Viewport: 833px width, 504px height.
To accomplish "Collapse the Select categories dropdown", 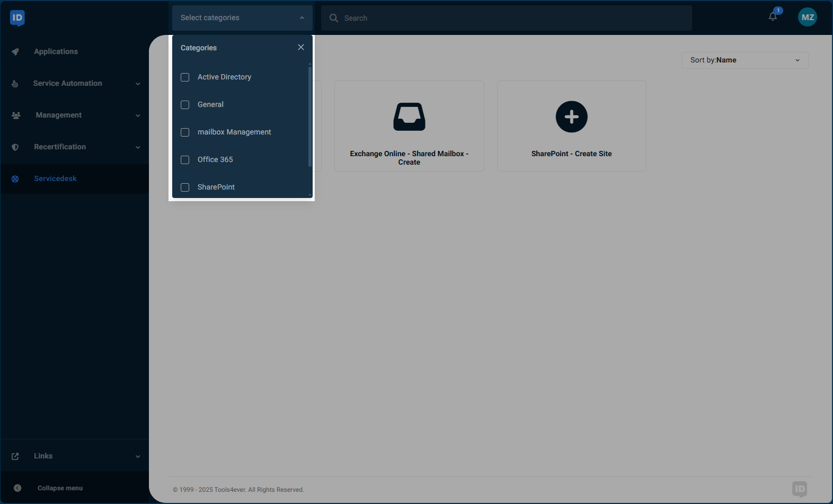I will (242, 18).
